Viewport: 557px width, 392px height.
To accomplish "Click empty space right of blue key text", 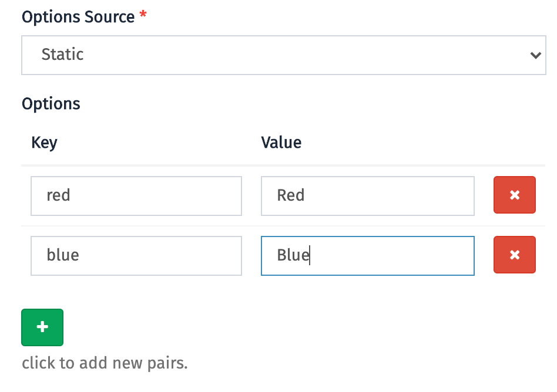I will [x=160, y=256].
